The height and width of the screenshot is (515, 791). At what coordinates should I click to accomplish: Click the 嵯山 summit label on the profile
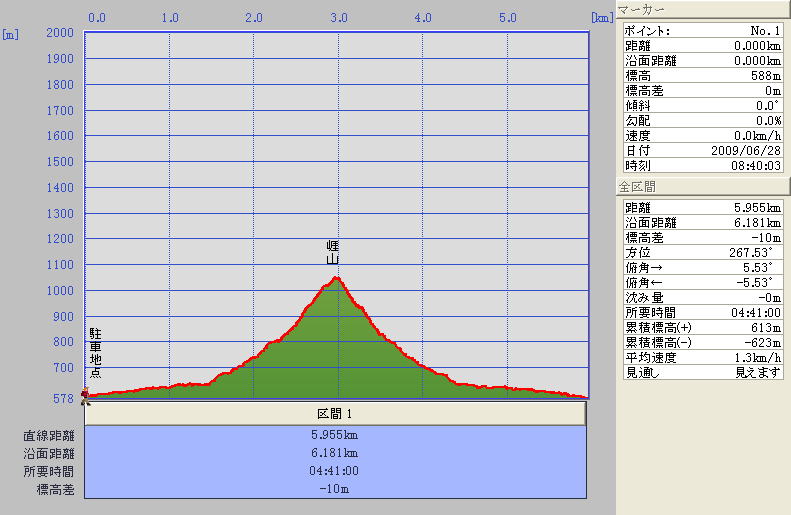[332, 253]
